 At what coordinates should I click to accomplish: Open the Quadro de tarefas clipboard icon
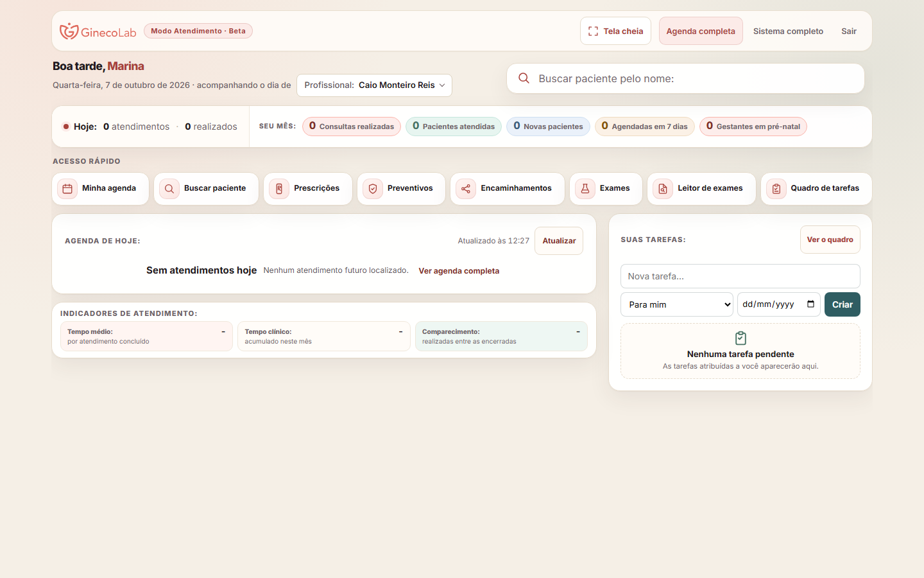pos(776,189)
